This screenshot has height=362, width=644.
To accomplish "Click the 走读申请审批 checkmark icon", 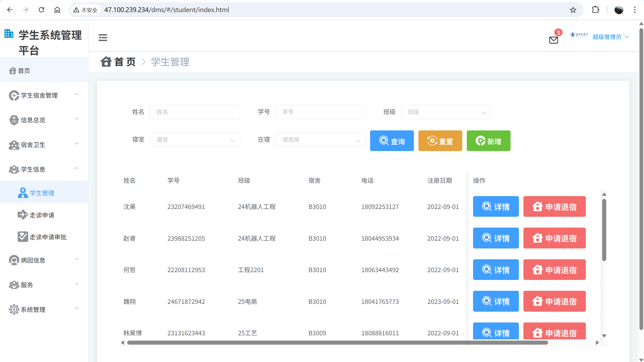I will pos(23,237).
